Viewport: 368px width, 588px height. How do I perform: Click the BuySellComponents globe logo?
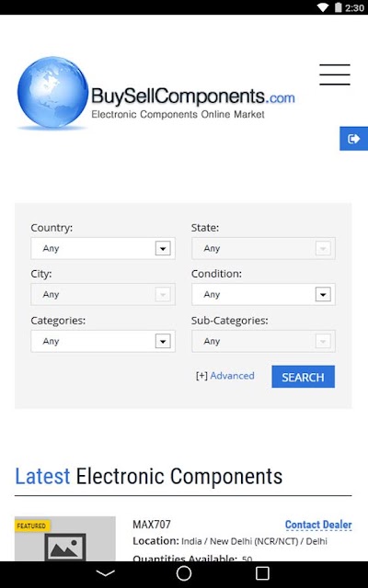pos(52,93)
